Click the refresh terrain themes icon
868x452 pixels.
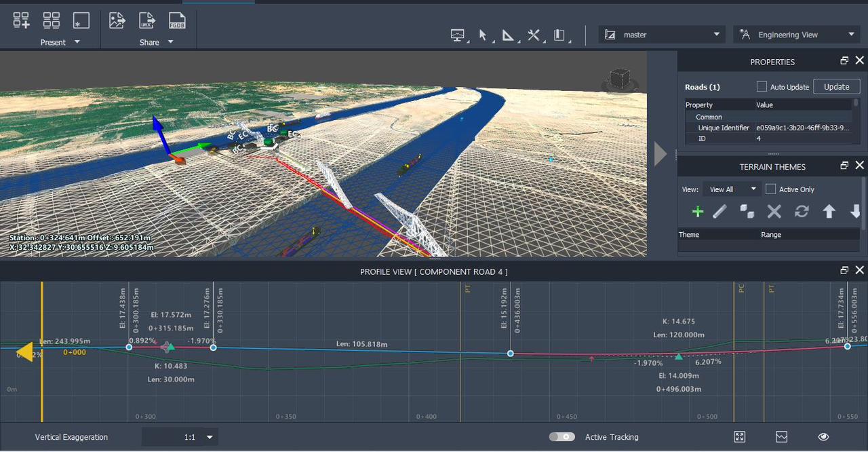coord(802,212)
